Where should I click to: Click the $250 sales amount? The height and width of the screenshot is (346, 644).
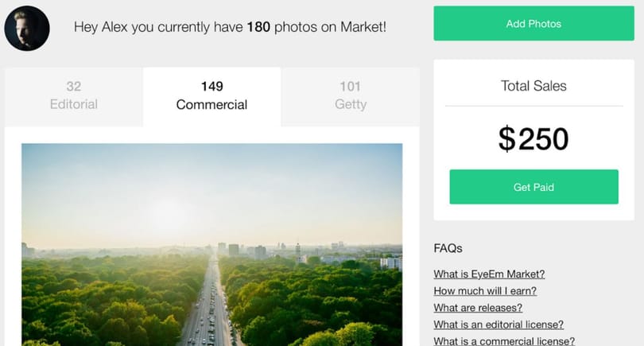[533, 139]
